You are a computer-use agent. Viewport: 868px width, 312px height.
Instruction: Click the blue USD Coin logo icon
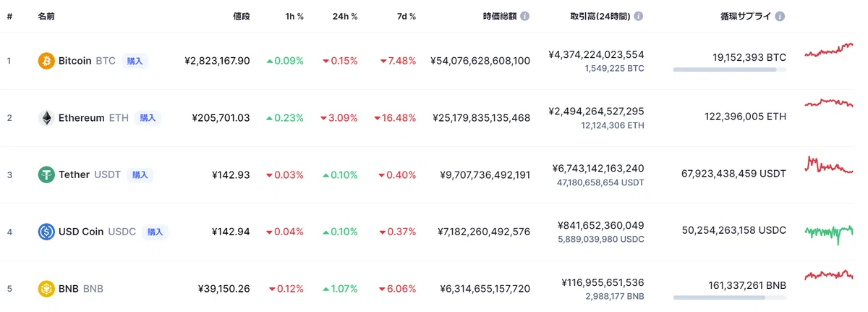[46, 232]
